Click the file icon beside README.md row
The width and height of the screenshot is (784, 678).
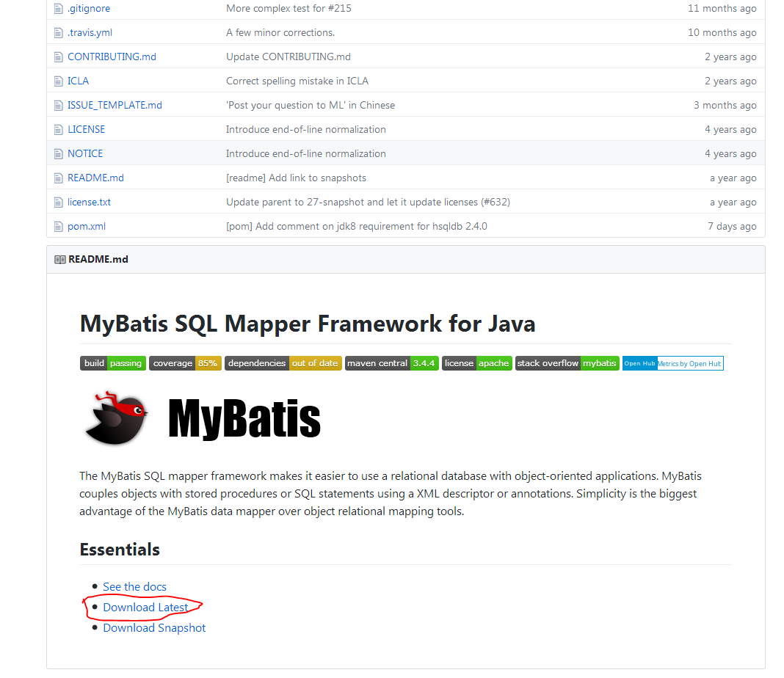(x=59, y=178)
